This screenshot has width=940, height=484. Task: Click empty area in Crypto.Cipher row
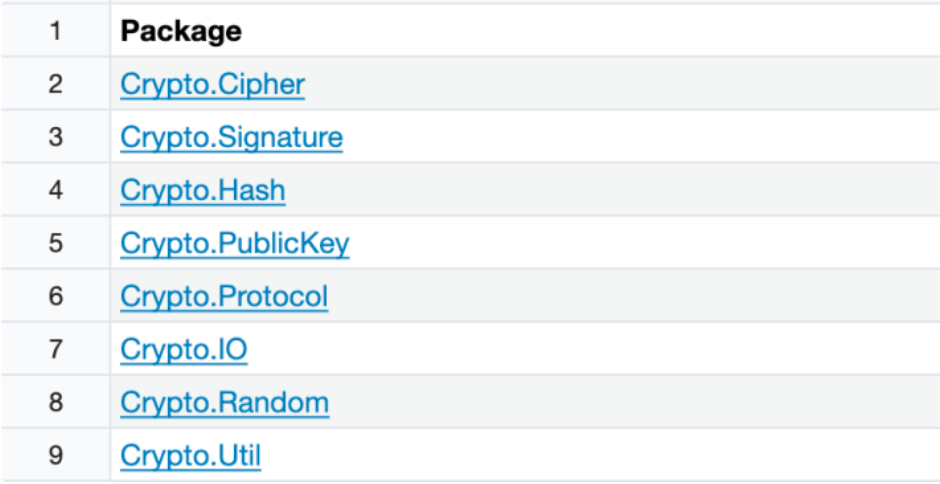coord(622,84)
